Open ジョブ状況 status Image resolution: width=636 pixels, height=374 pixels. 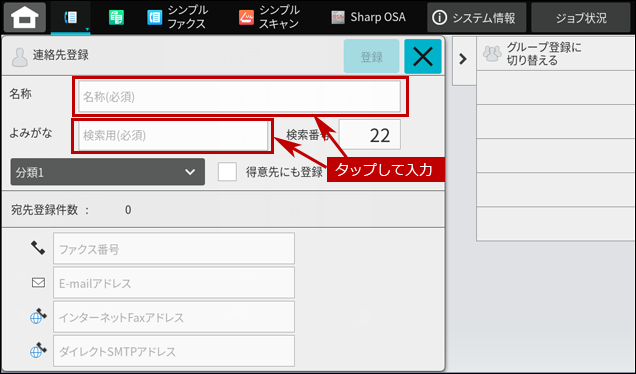coord(581,17)
